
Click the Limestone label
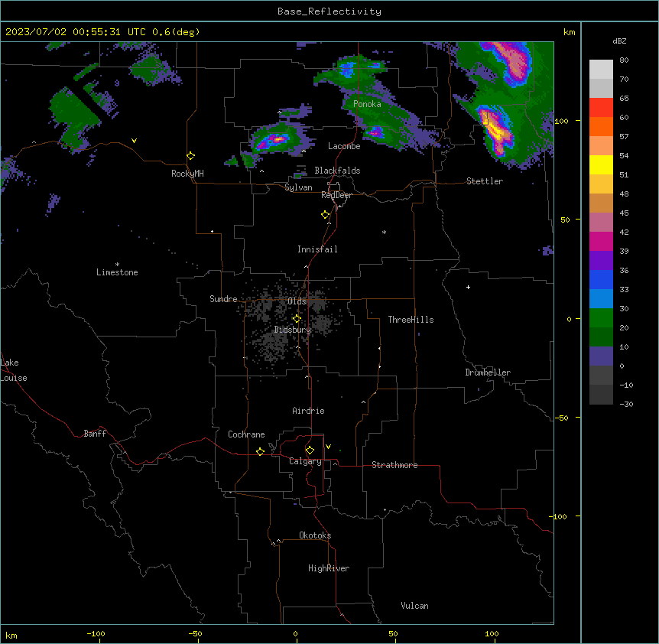(x=117, y=272)
